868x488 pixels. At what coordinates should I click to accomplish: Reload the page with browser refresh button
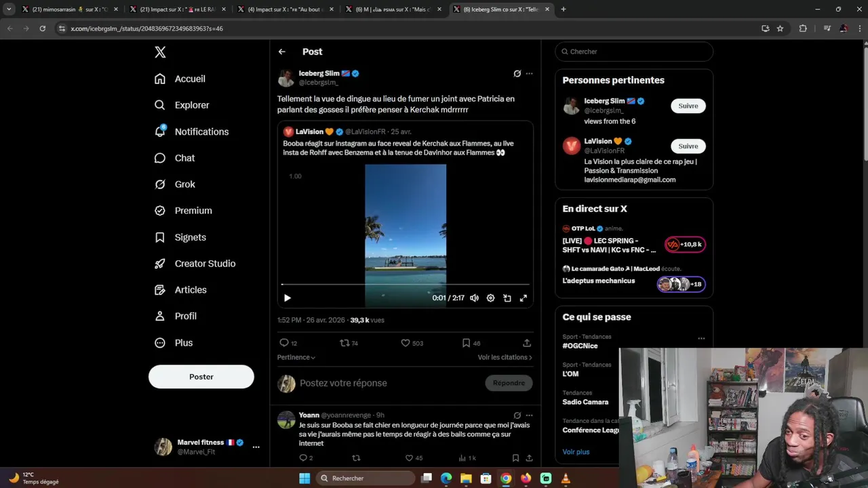[42, 28]
